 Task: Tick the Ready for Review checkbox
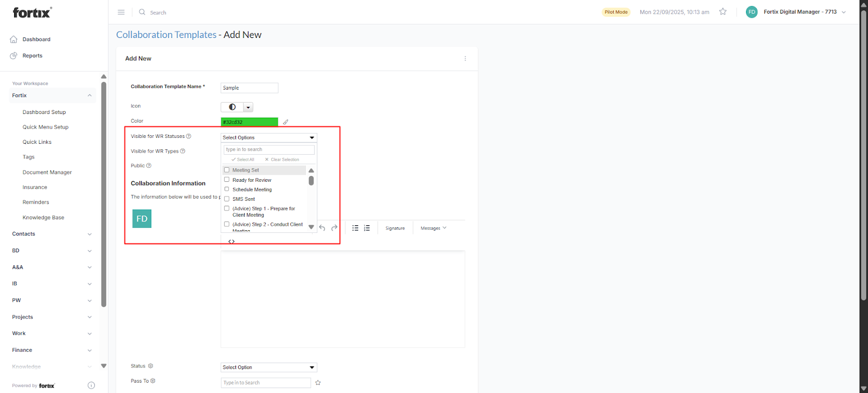(227, 180)
